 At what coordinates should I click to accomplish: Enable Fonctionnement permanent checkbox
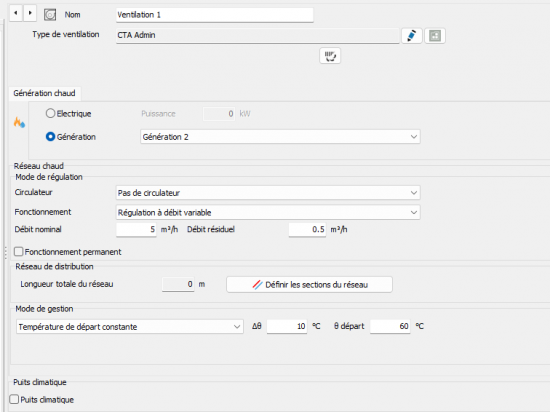(x=19, y=252)
